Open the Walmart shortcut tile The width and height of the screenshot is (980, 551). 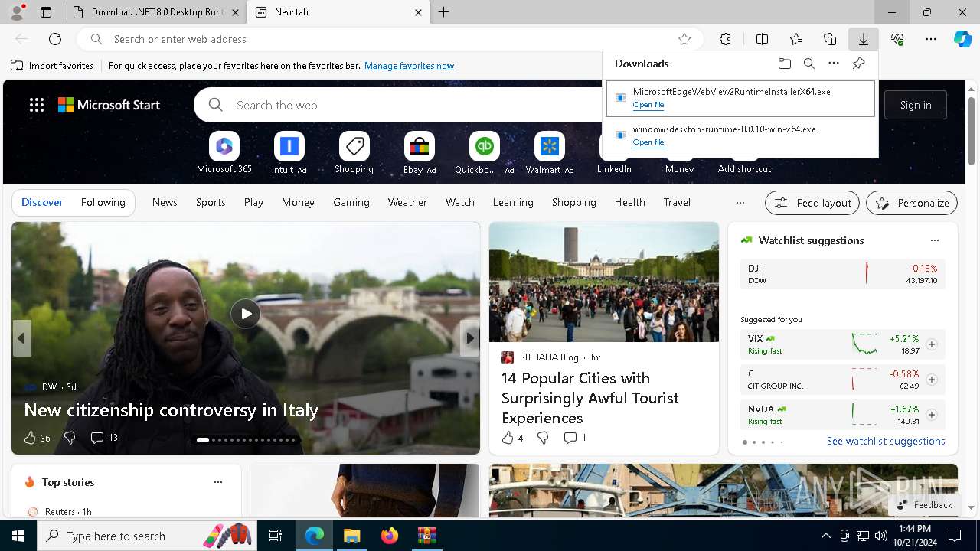click(549, 152)
